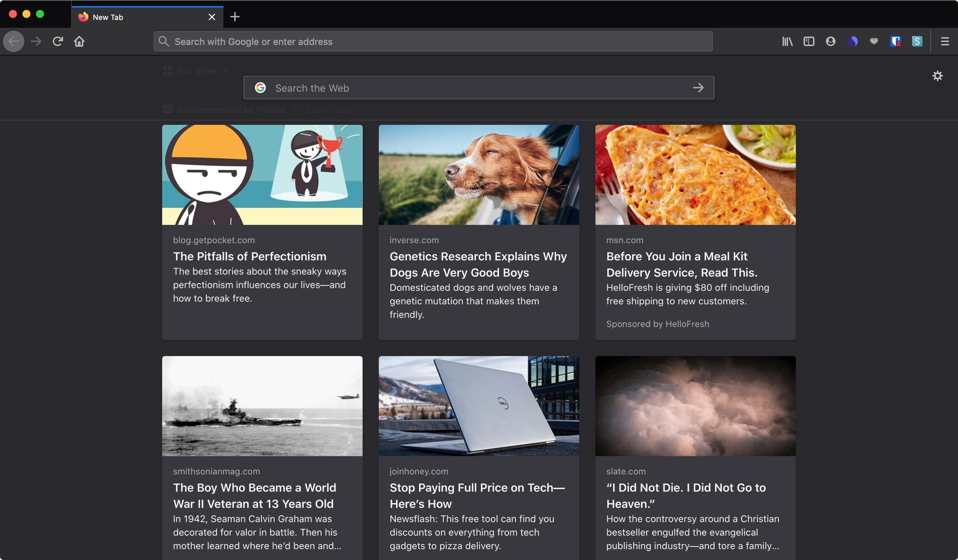Click the Pocket shield icon beside Recommended
Screen dimensions: 958x560
pos(168,109)
